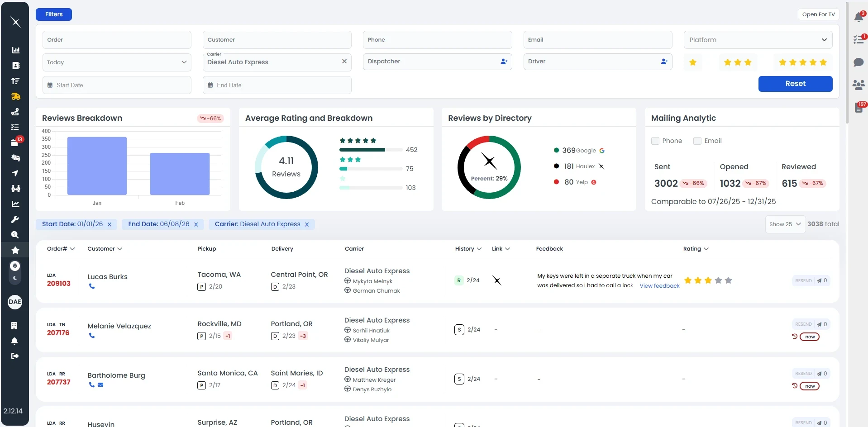Click the Filters button
The image size is (868, 427).
(54, 14)
